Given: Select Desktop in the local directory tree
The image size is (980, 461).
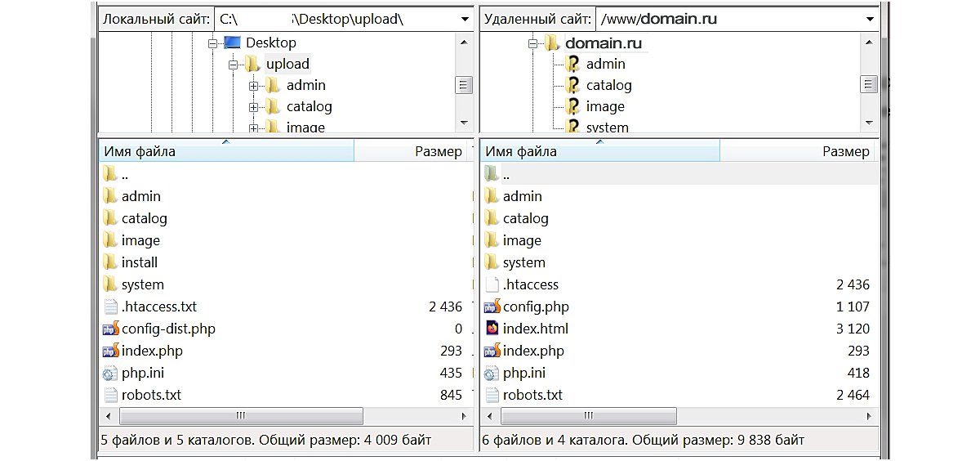Looking at the screenshot, I should coord(270,43).
